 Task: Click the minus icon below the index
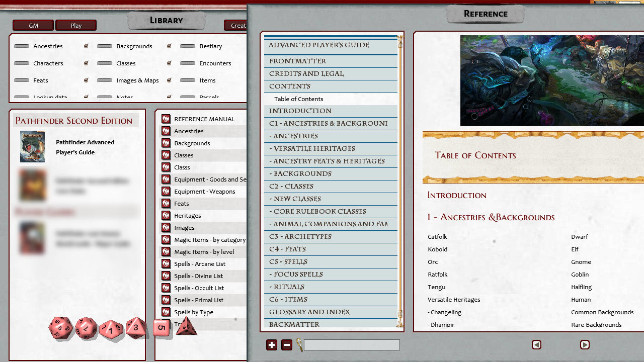[x=287, y=345]
